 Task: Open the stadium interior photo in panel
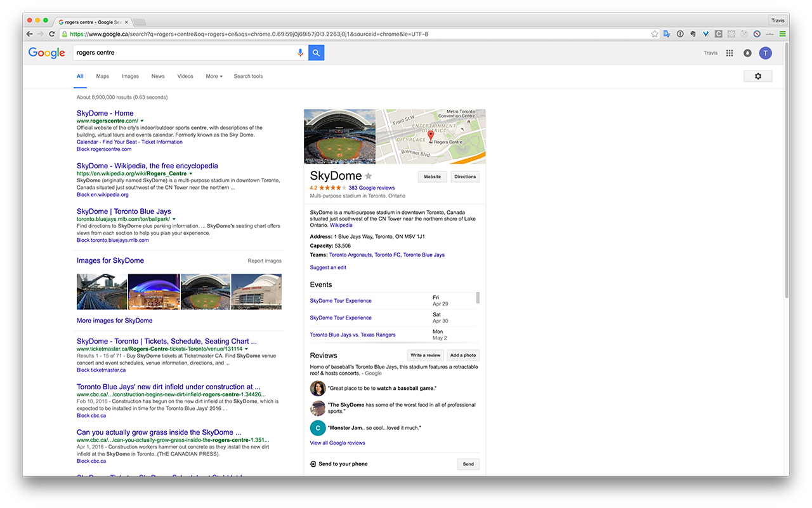[339, 137]
